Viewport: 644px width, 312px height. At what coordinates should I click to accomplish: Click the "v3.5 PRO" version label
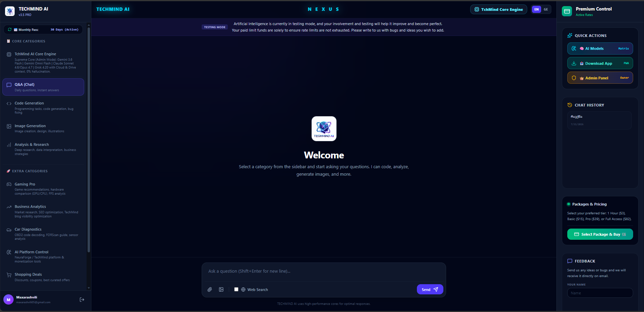(25, 15)
